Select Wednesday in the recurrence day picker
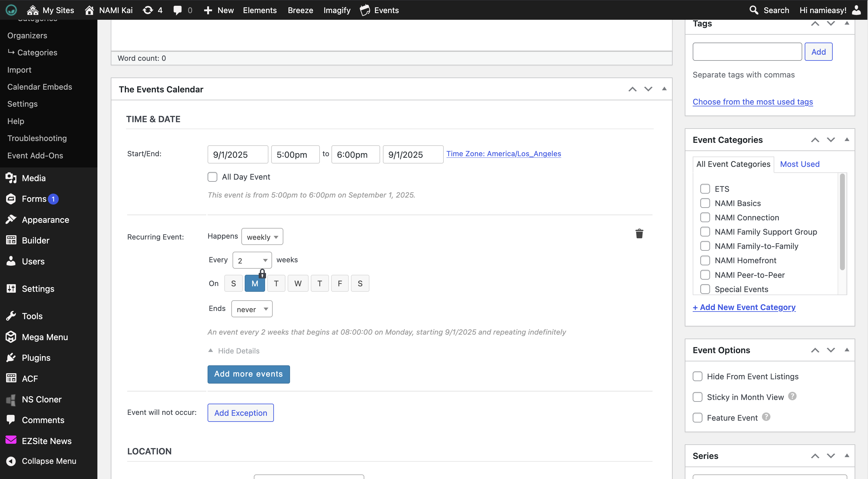Viewport: 868px width, 479px height. [x=298, y=284]
